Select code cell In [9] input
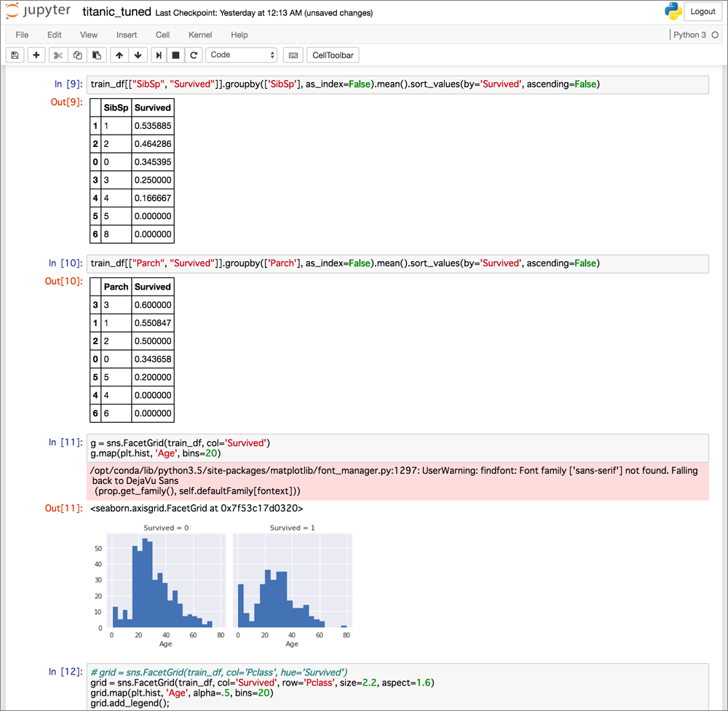This screenshot has width=728, height=711. tap(397, 84)
